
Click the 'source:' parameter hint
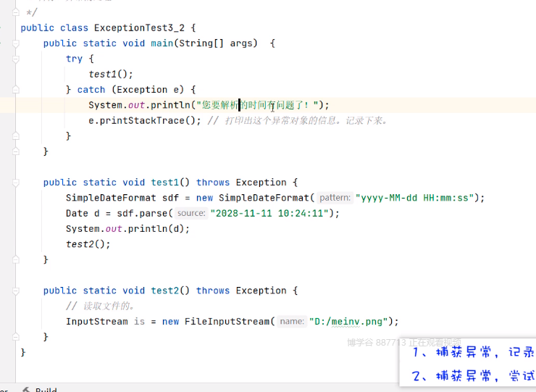coord(191,213)
